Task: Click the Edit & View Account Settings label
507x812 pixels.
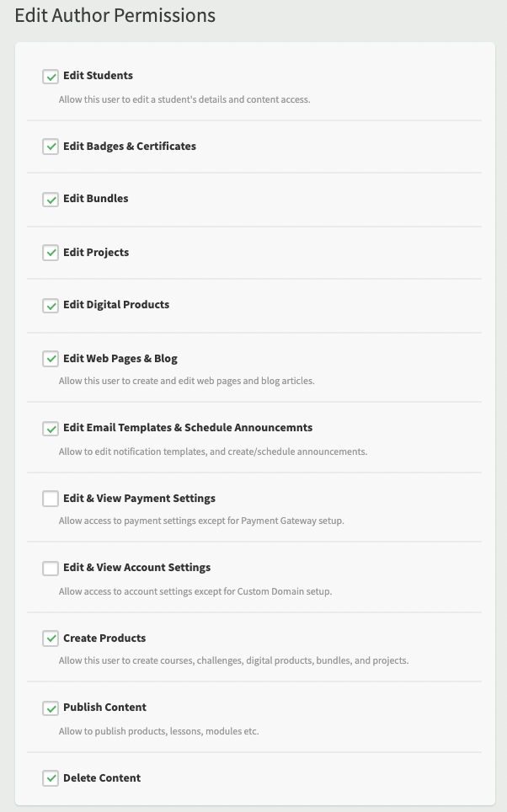Action: [x=136, y=568]
